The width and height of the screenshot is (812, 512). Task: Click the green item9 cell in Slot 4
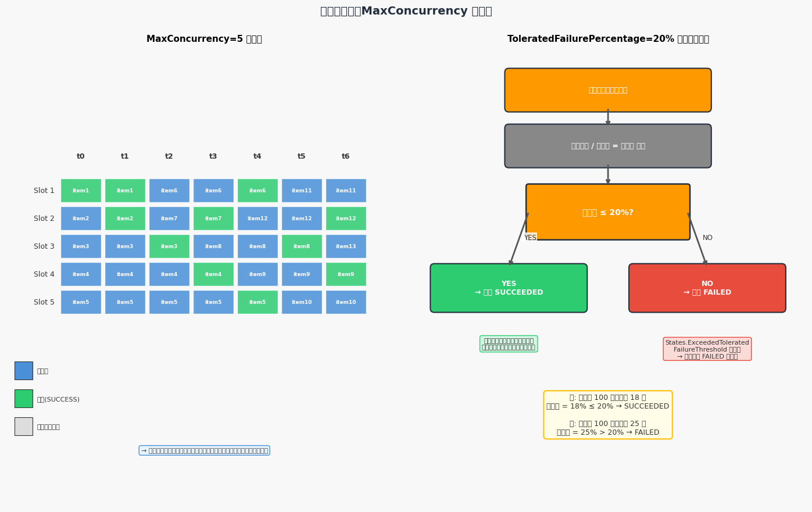tap(346, 274)
